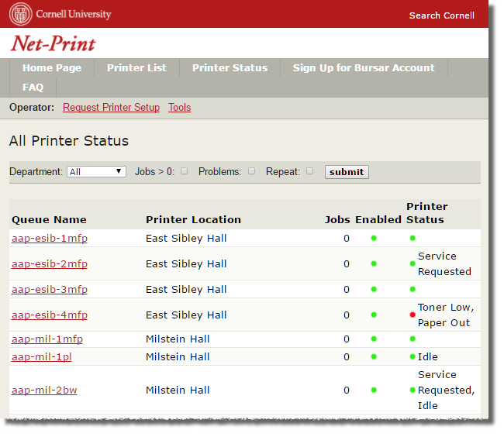Switch to Printer Status tab
Screen dimensions: 504x437
pos(230,67)
